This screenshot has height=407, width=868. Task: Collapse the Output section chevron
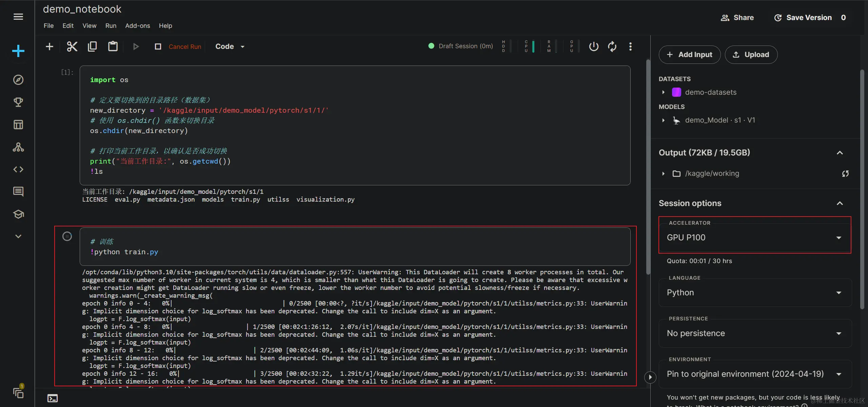(x=840, y=153)
